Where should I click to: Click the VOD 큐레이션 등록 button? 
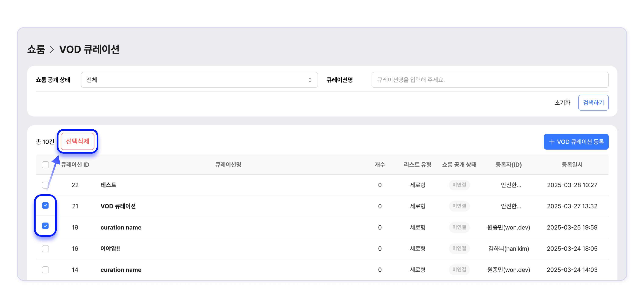576,142
